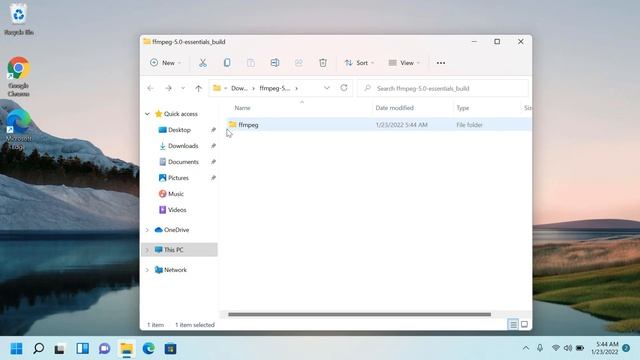Open Microsoft Store from taskbar
Viewport: 640px width, 360px height.
pyautogui.click(x=171, y=349)
